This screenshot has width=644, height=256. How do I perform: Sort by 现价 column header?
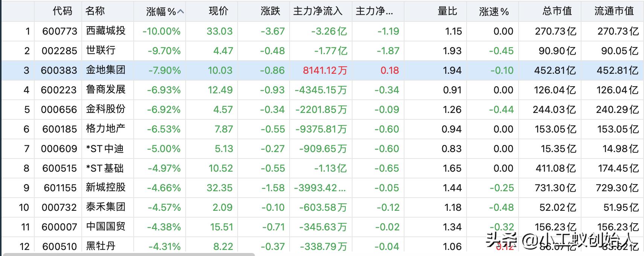click(x=218, y=11)
